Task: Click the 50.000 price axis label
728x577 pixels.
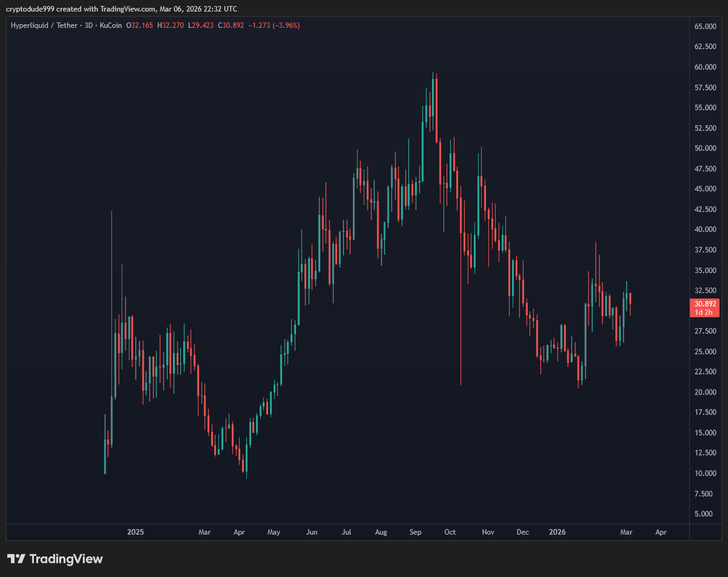Action: 706,148
